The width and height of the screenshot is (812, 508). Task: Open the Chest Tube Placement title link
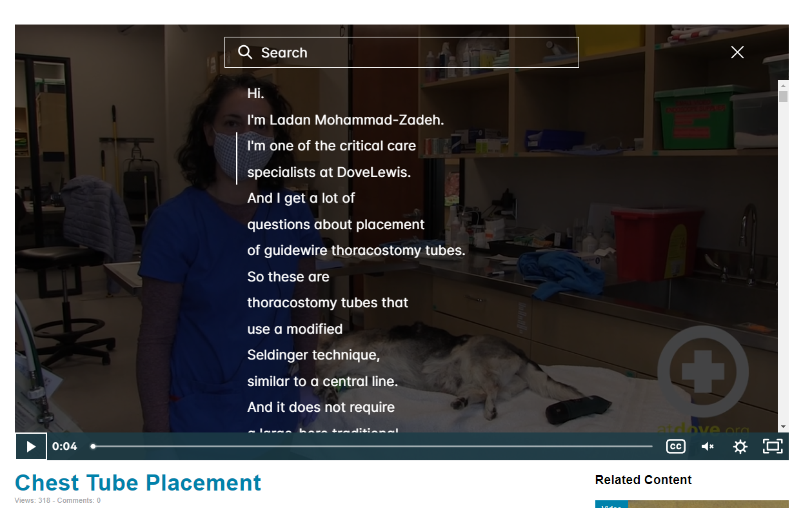[x=138, y=483]
